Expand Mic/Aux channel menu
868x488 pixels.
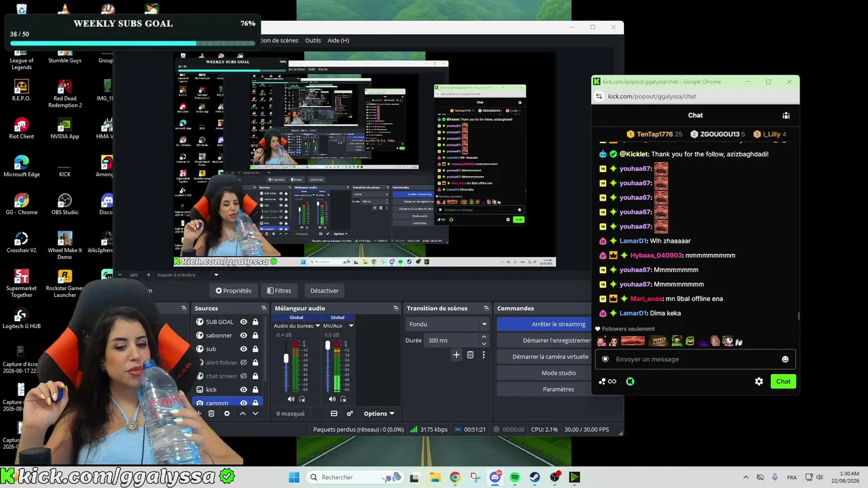pyautogui.click(x=351, y=326)
